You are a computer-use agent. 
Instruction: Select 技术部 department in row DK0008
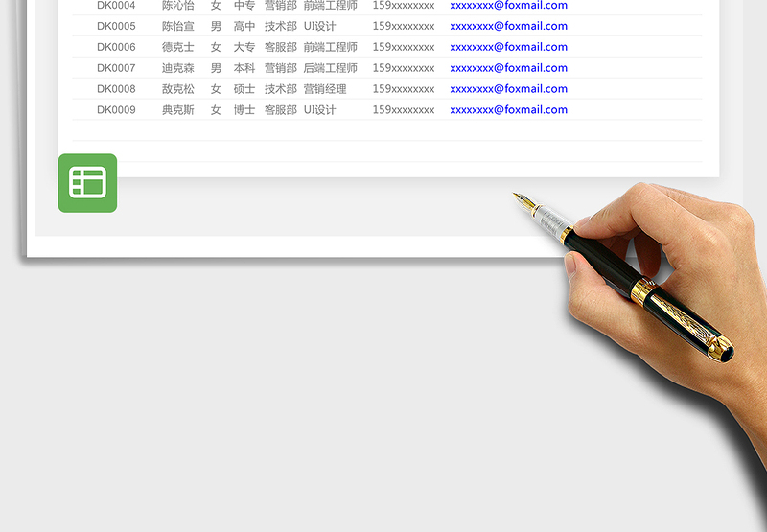tap(281, 89)
